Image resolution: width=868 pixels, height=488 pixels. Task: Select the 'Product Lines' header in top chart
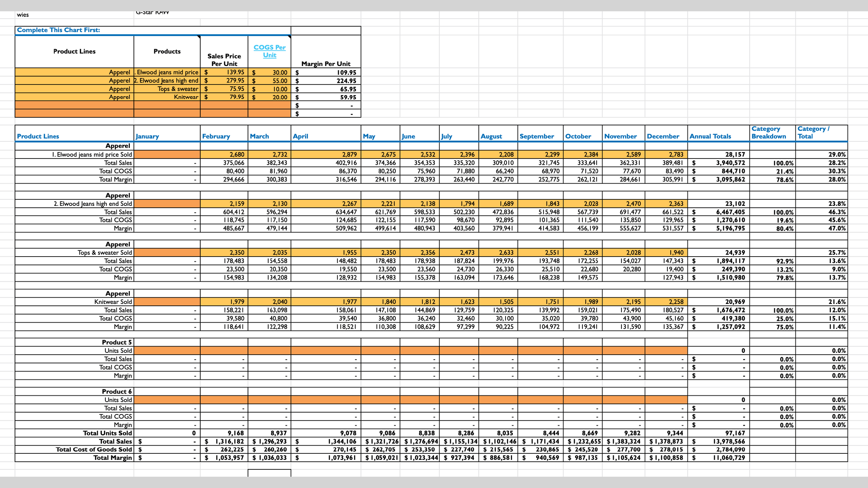74,52
